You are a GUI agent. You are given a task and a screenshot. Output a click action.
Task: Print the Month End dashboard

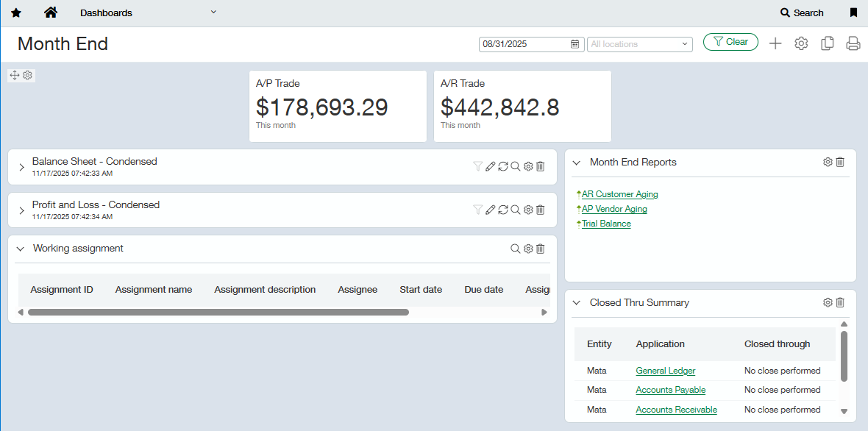[853, 43]
